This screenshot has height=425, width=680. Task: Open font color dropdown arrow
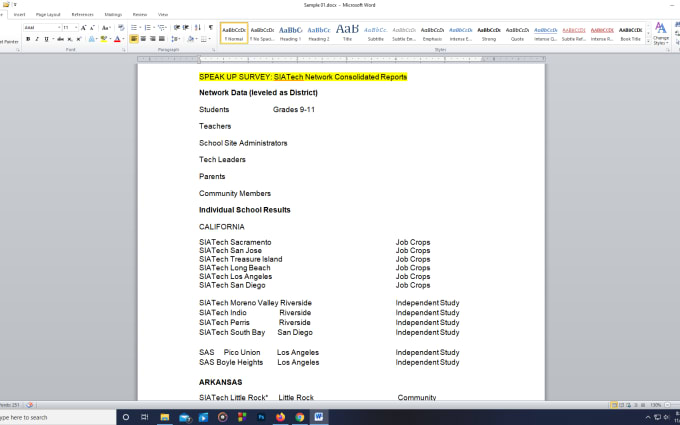coord(123,39)
